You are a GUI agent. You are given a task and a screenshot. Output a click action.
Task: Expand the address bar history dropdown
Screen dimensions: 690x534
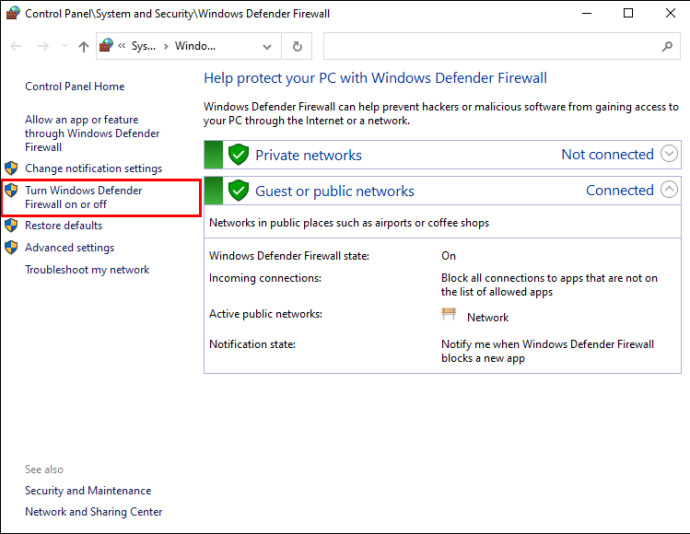267,46
